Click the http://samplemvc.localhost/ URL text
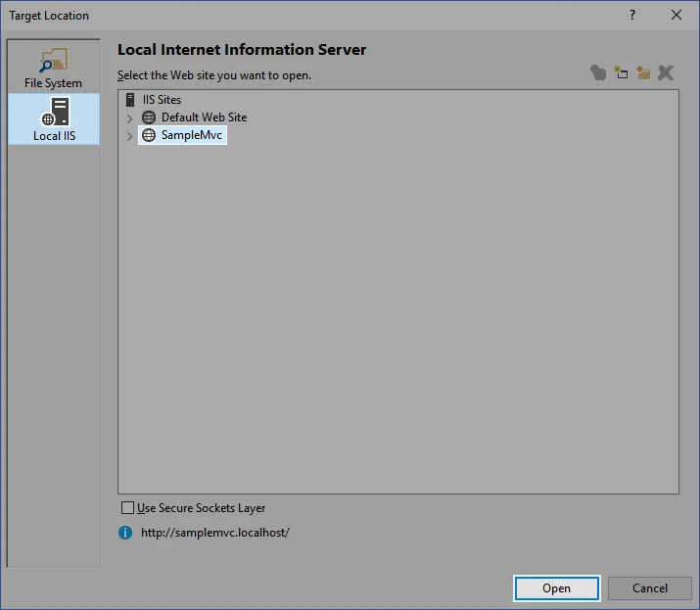700x610 pixels. (x=215, y=533)
